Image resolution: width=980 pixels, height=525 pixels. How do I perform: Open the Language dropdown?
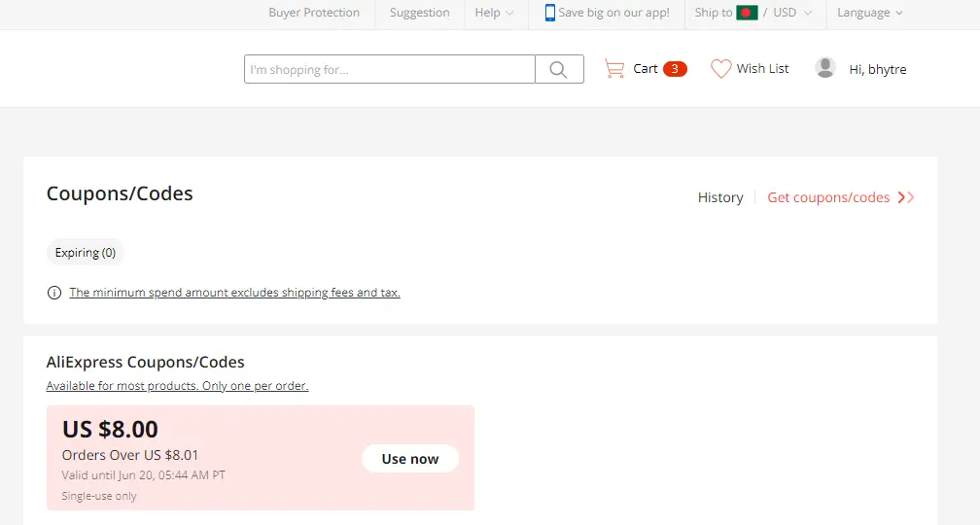click(869, 13)
